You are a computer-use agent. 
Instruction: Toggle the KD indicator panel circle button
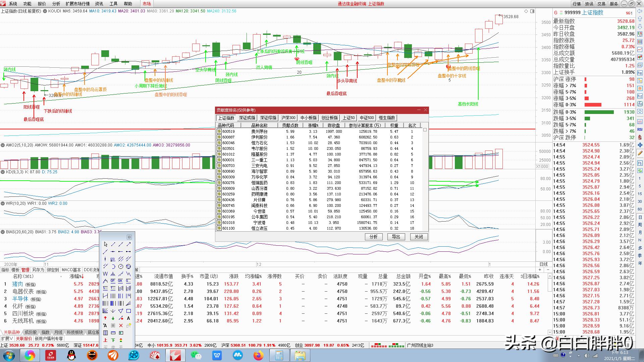pyautogui.click(x=3, y=172)
